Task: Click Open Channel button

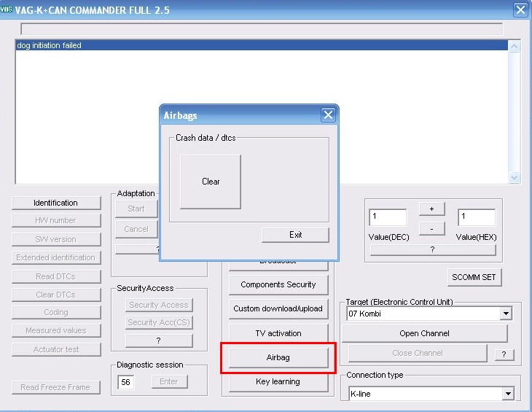Action: click(x=424, y=333)
